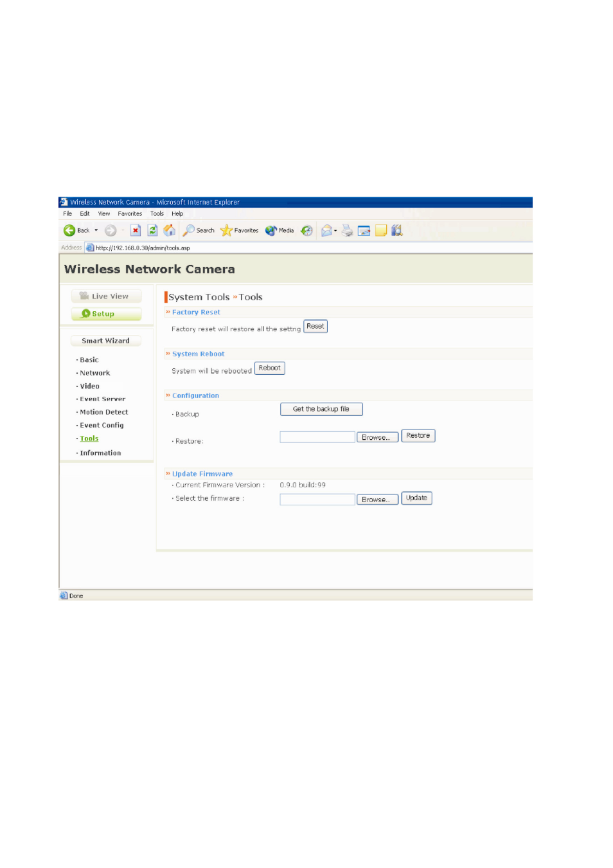Open the Basic settings page
Viewport: 613px width, 868px height.
pyautogui.click(x=89, y=360)
